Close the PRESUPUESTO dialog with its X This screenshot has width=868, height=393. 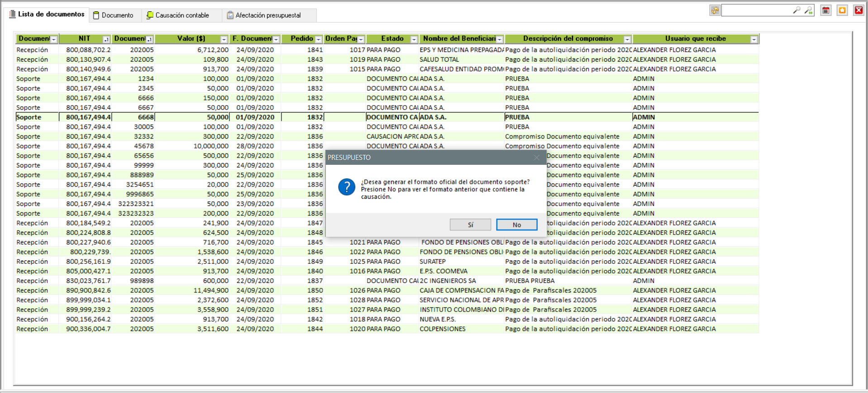536,158
